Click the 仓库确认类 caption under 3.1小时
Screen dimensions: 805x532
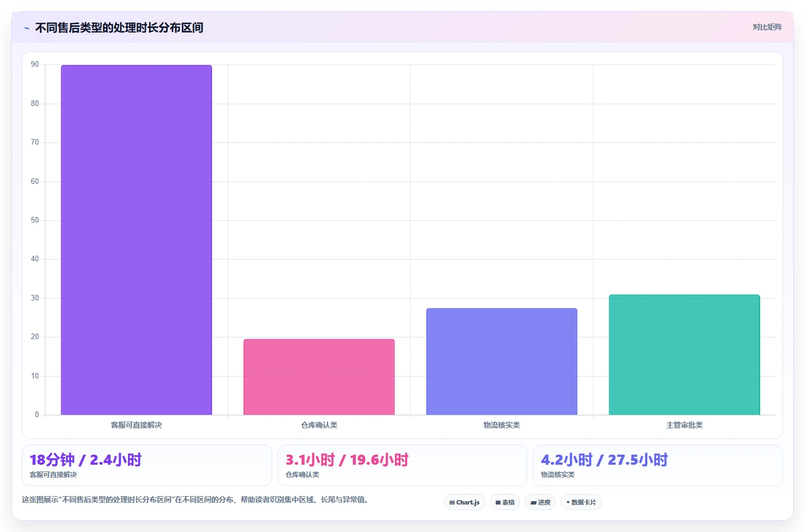click(x=302, y=475)
